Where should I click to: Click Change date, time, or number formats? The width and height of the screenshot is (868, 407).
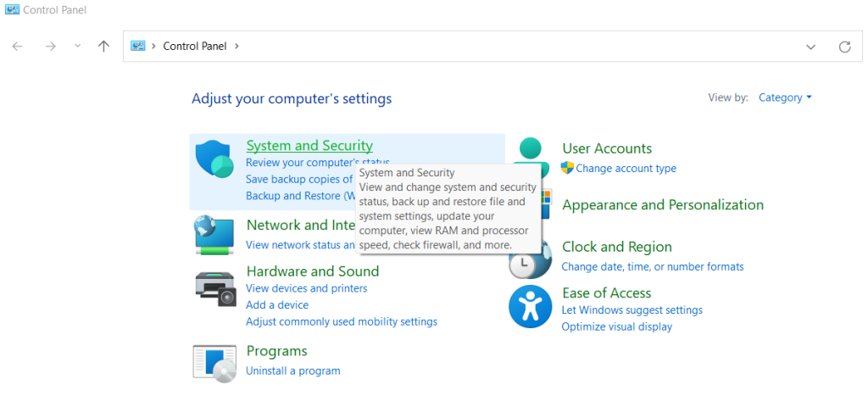tap(653, 267)
